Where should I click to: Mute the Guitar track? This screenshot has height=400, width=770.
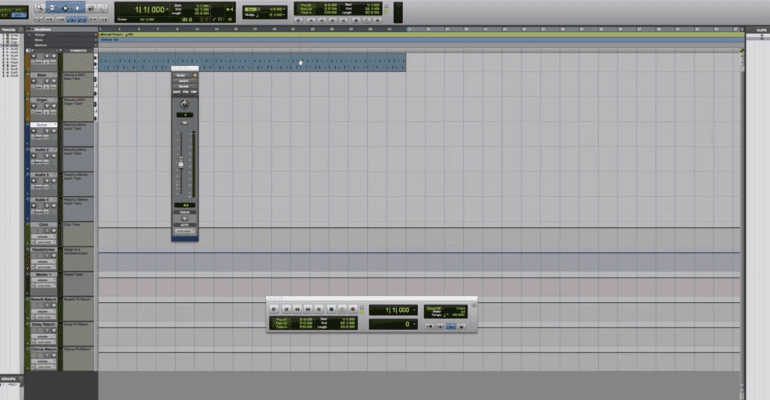(x=54, y=131)
